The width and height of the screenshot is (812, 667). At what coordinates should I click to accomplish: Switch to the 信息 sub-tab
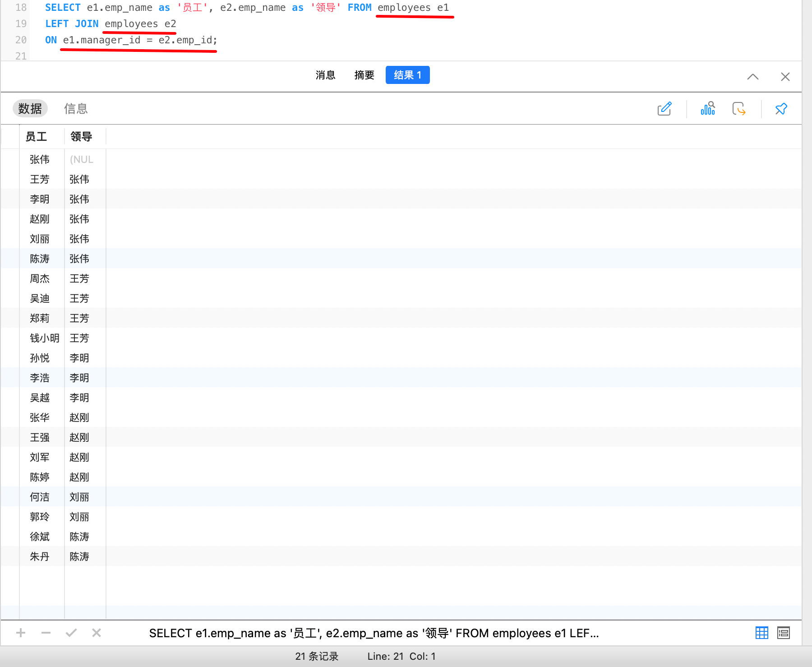click(76, 109)
